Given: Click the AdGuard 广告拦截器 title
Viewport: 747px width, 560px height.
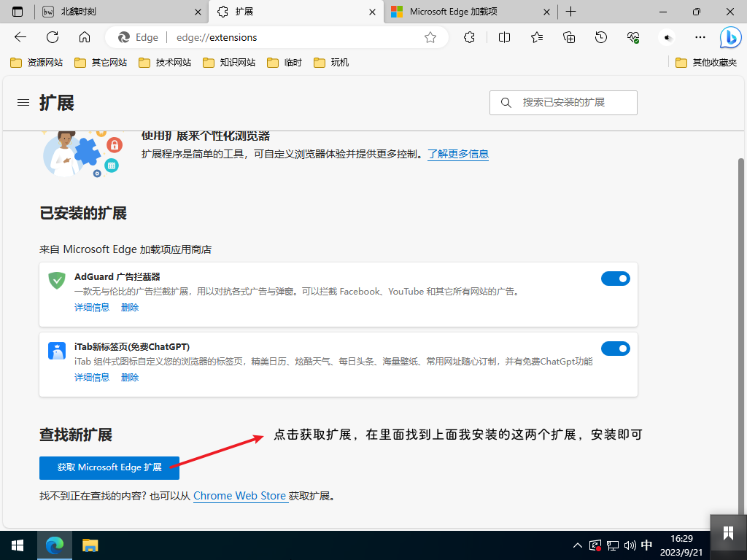Looking at the screenshot, I should pyautogui.click(x=117, y=276).
